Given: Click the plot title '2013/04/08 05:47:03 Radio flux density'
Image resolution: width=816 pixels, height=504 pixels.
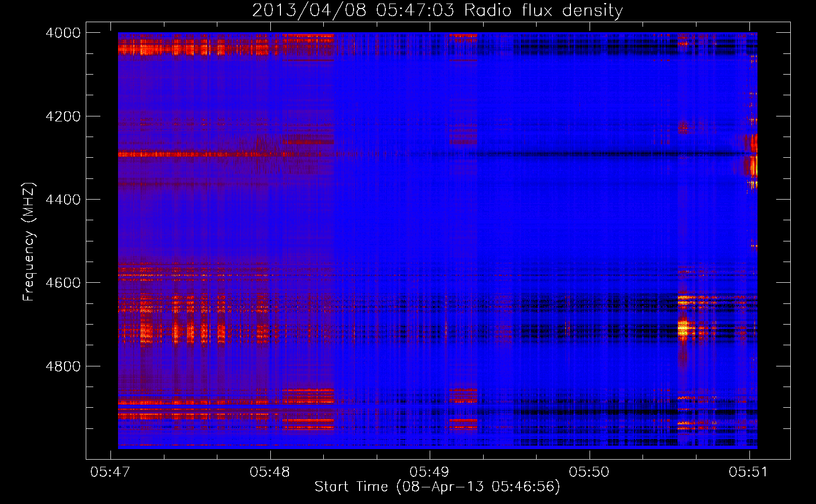Looking at the screenshot, I should [x=437, y=11].
